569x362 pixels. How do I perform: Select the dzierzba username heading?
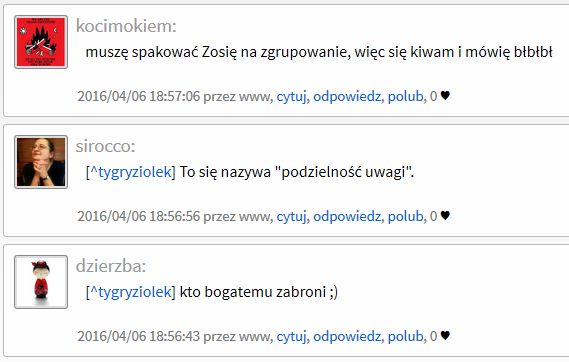[111, 266]
